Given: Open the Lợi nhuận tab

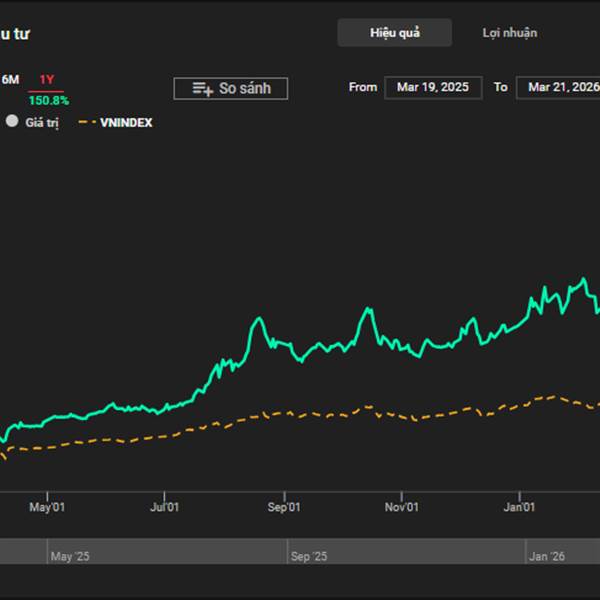Looking at the screenshot, I should 510,33.
